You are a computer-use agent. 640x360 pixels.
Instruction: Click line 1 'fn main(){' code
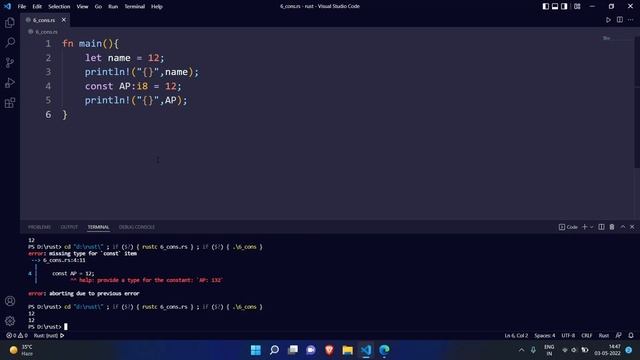point(91,44)
